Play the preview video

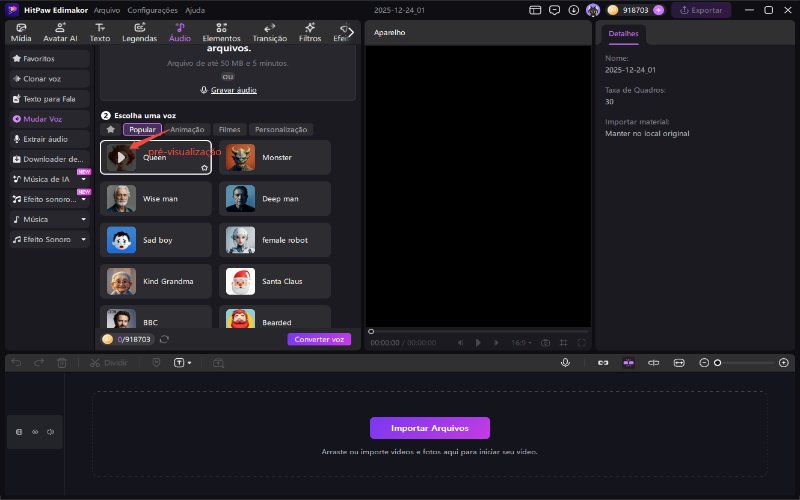click(478, 343)
